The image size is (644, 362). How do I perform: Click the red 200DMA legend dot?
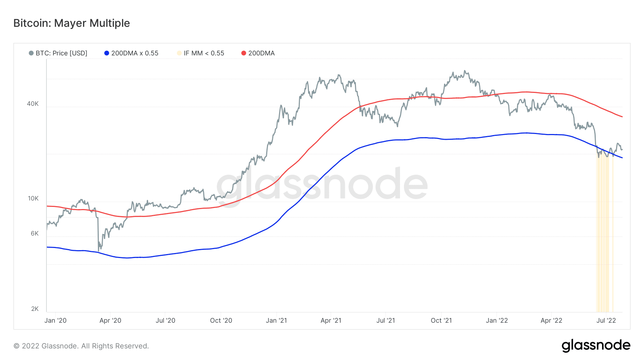pyautogui.click(x=244, y=53)
